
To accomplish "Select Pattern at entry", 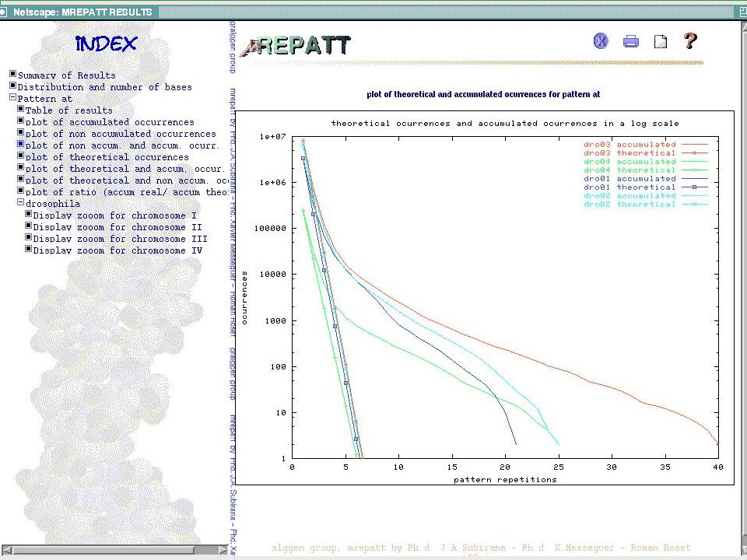I will tap(45, 99).
